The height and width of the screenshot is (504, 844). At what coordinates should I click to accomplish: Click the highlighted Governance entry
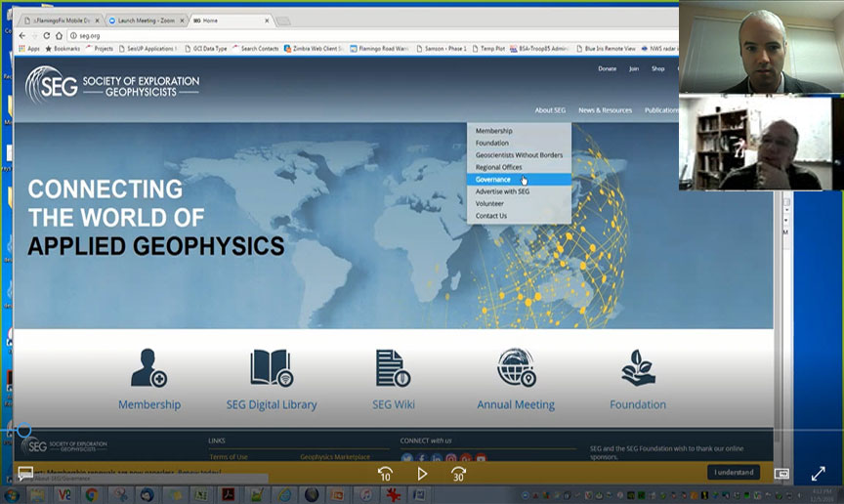click(519, 180)
